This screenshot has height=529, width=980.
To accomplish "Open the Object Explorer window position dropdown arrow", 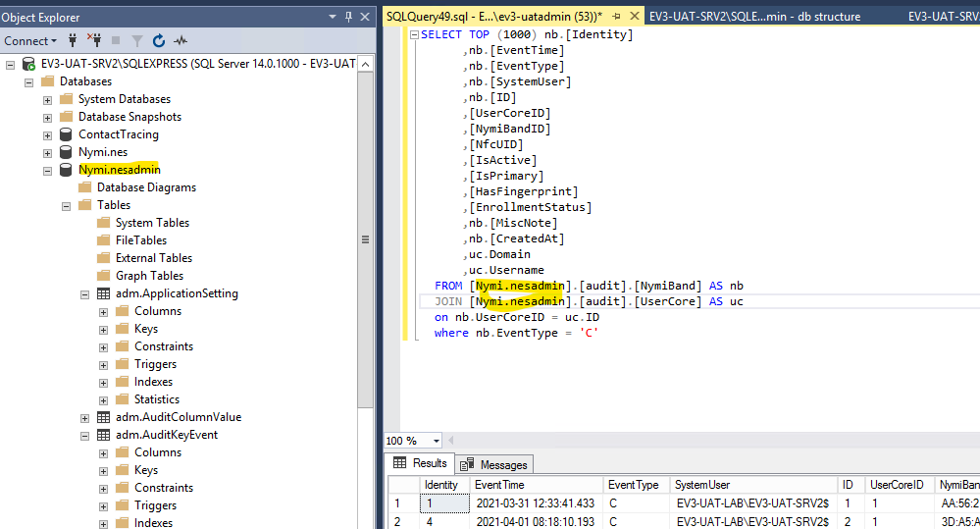I will tap(333, 17).
